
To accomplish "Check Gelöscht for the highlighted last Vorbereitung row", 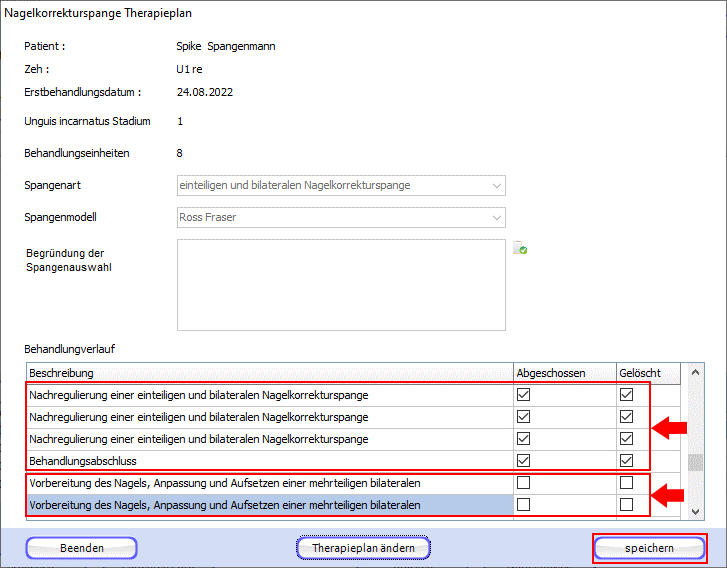I will pyautogui.click(x=626, y=505).
